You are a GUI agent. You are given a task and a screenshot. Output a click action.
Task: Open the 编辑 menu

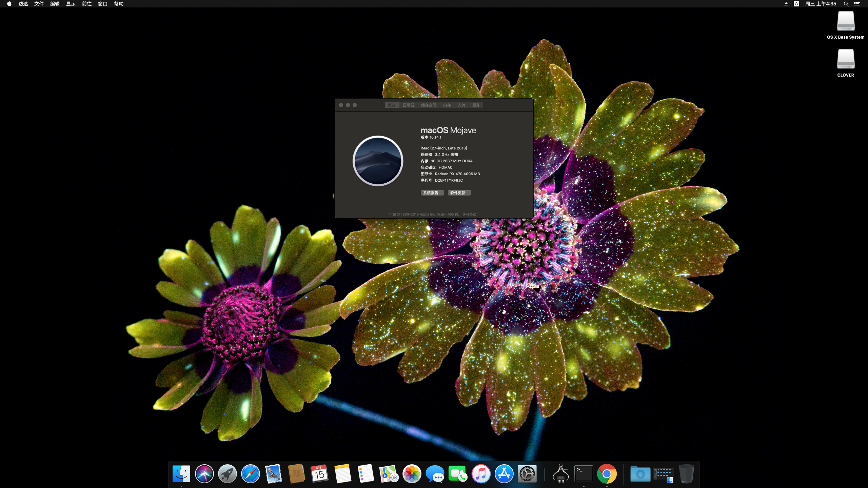click(55, 4)
